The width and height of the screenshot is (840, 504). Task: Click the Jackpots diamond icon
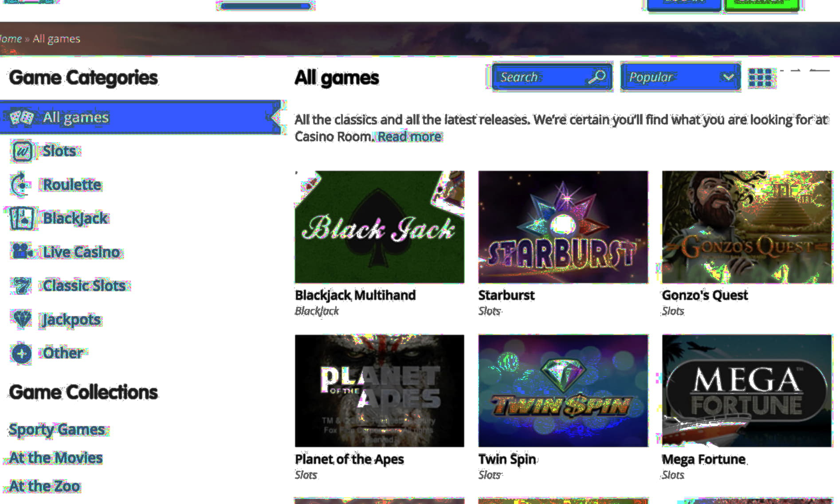[x=22, y=319]
